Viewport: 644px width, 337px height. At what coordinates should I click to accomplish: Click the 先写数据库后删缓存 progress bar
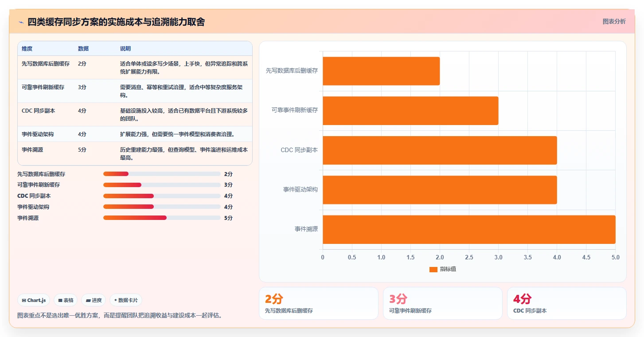pyautogui.click(x=162, y=174)
